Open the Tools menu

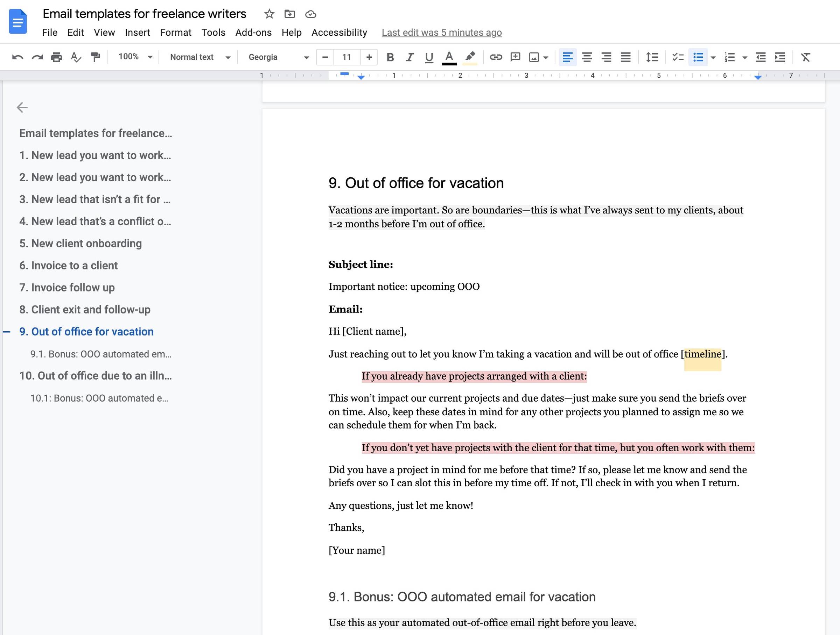[x=213, y=33]
